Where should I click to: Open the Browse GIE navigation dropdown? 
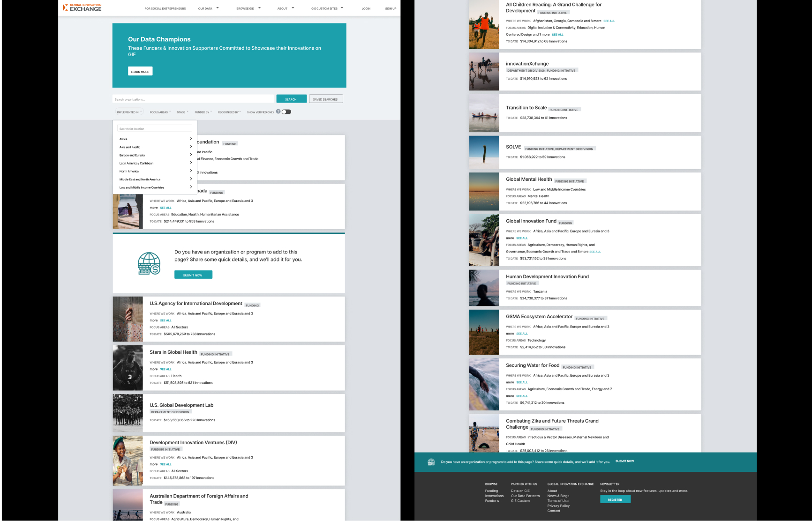pos(248,8)
